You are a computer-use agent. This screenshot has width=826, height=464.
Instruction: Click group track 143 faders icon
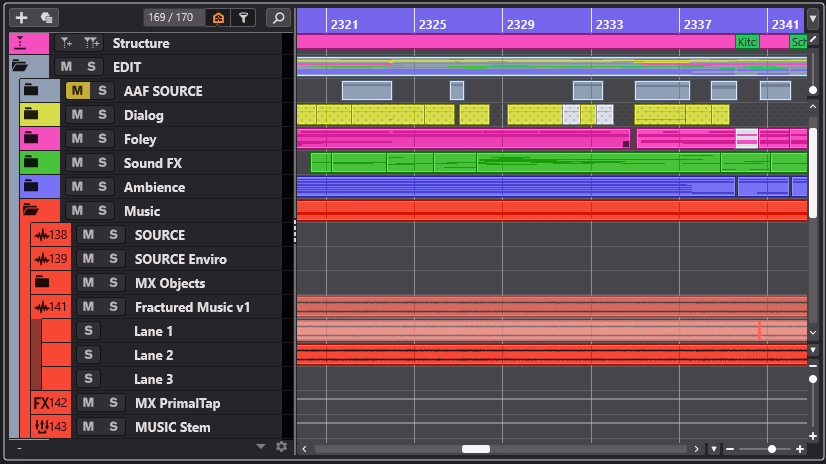pos(41,427)
